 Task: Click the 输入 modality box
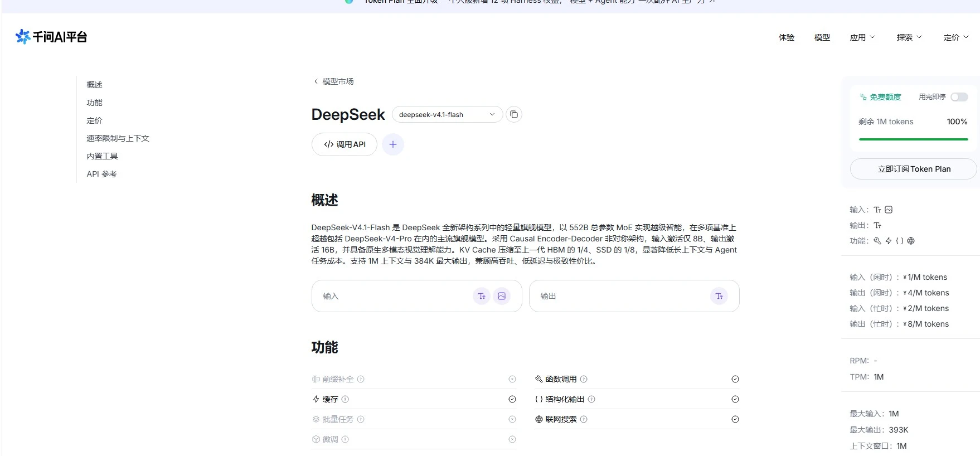point(416,296)
